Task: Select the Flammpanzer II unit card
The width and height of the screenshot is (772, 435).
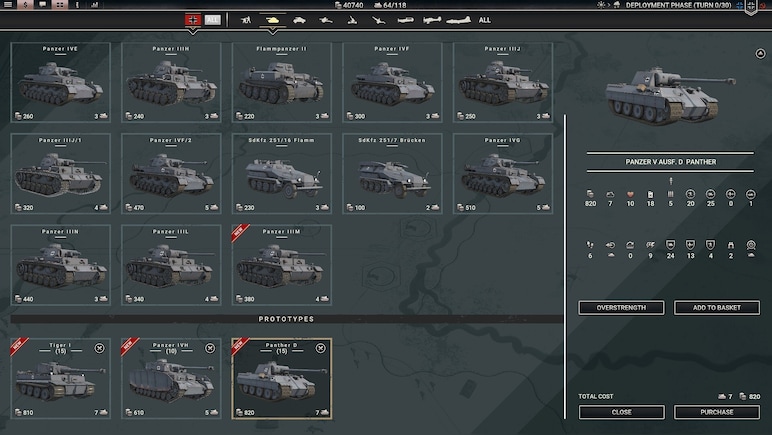Action: (282, 82)
